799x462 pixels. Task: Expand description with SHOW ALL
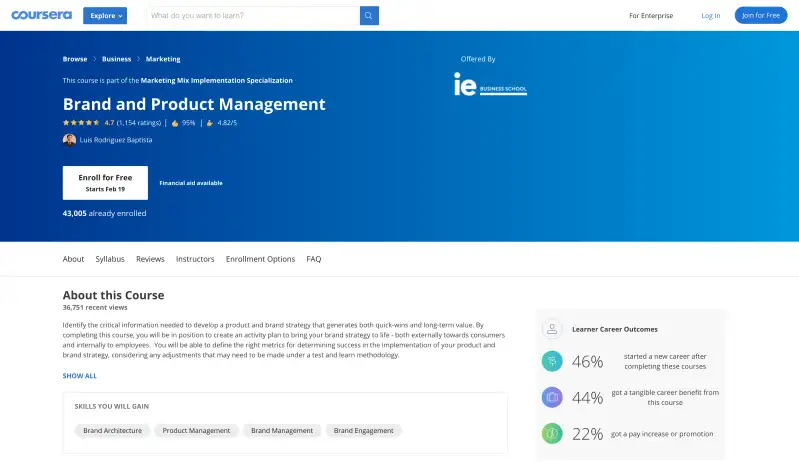point(79,376)
